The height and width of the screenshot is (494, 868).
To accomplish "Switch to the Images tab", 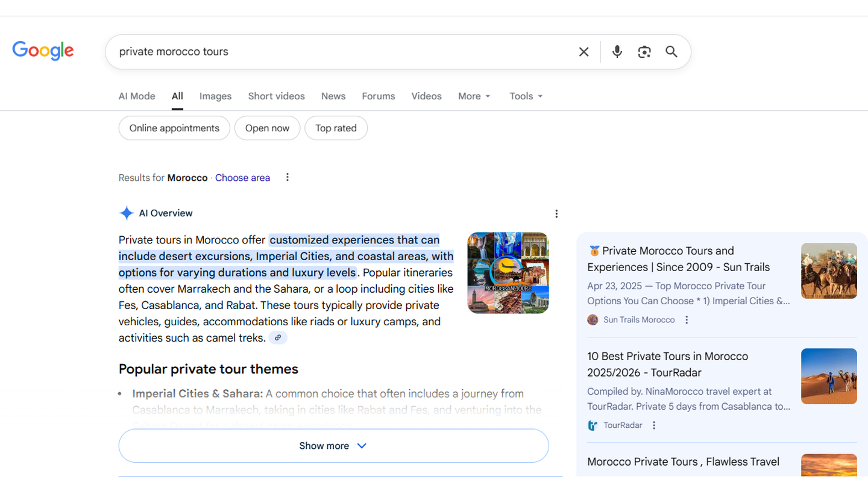I will 216,96.
